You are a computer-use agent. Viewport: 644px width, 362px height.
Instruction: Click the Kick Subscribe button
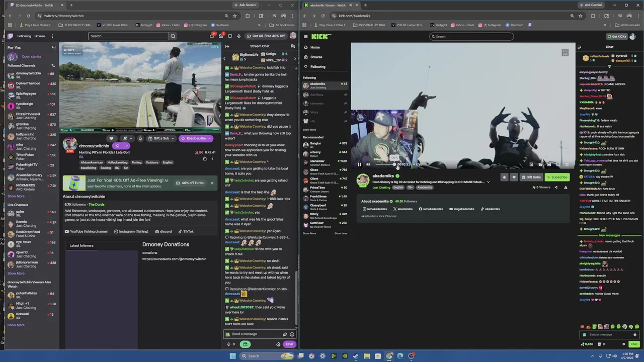pyautogui.click(x=556, y=177)
